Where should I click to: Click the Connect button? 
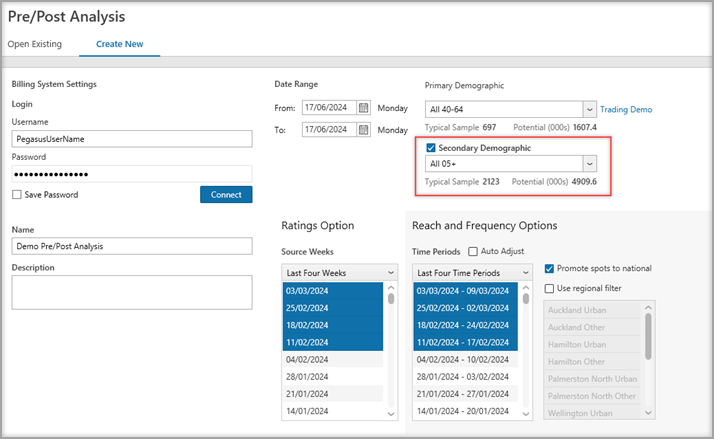click(x=226, y=194)
